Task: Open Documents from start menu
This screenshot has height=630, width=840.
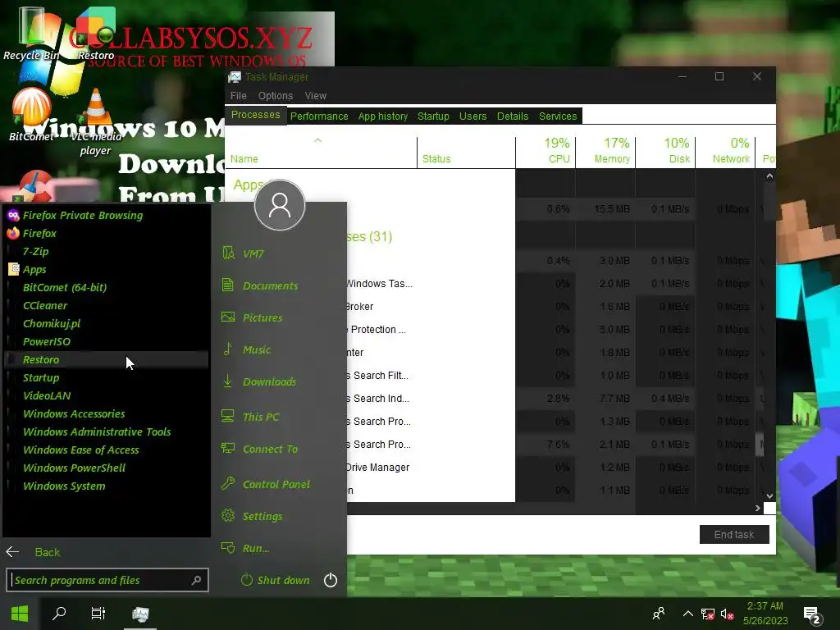Action: click(260, 285)
